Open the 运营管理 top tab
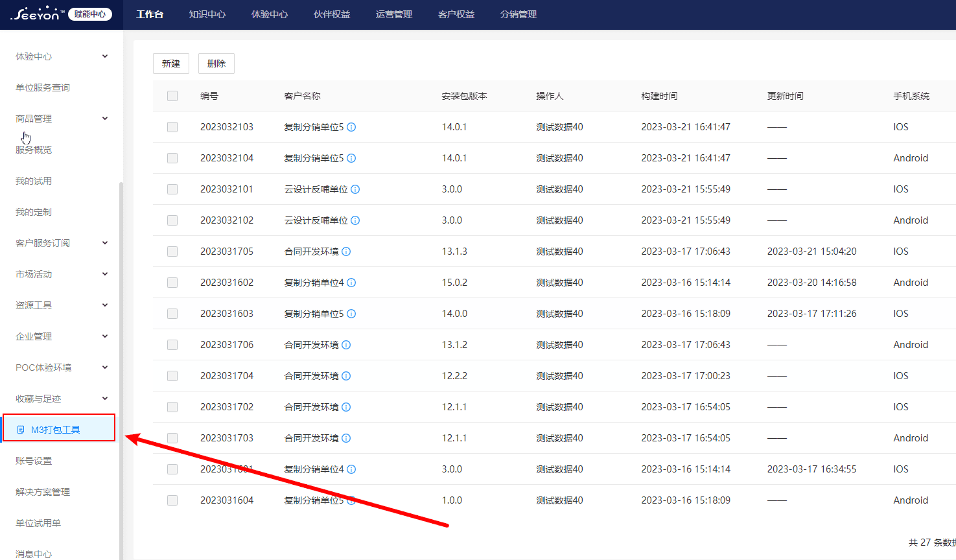Viewport: 956px width, 560px height. point(394,14)
